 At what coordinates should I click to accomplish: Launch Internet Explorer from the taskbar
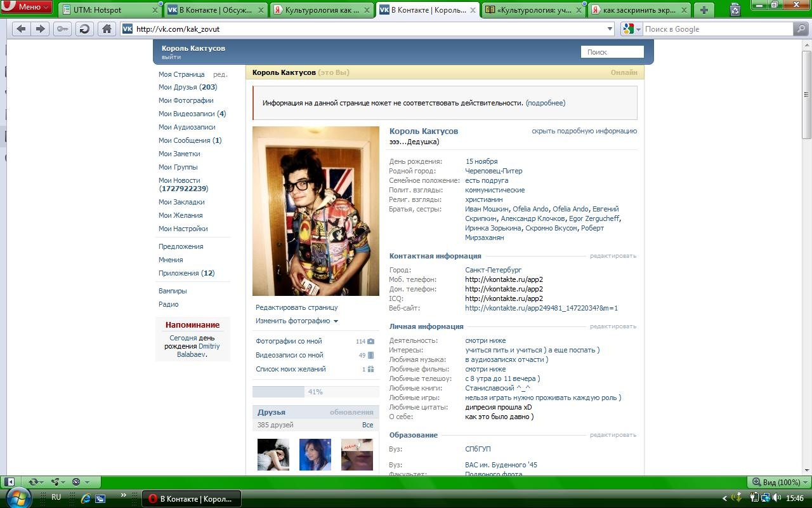coord(84,498)
